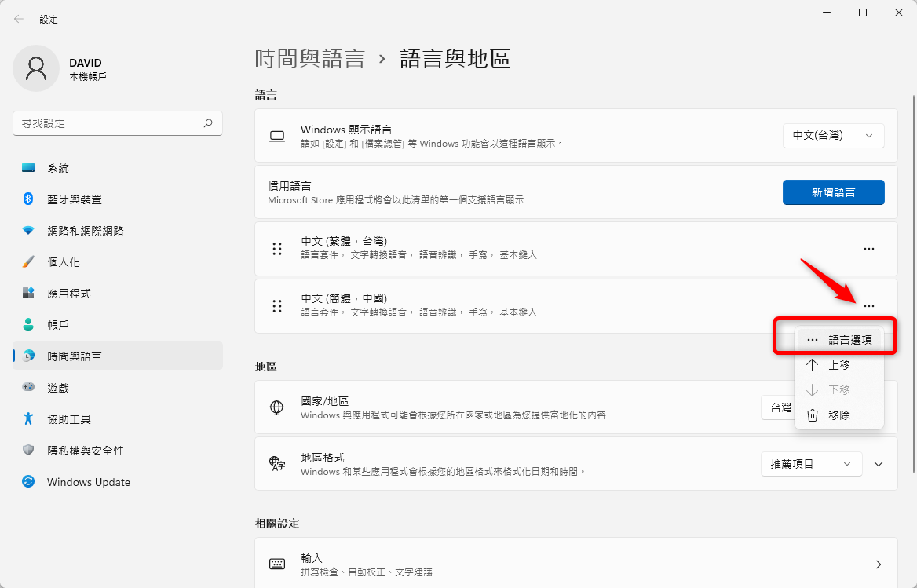This screenshot has width=917, height=588.
Task: Click the Windows 顯示語言 monitor icon
Action: (x=277, y=136)
